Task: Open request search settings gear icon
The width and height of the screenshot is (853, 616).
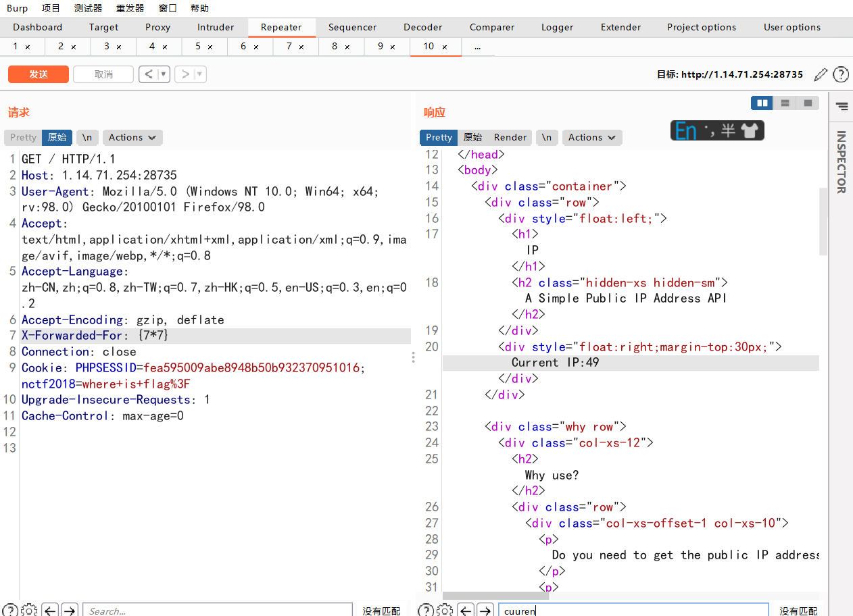Action: tap(29, 610)
